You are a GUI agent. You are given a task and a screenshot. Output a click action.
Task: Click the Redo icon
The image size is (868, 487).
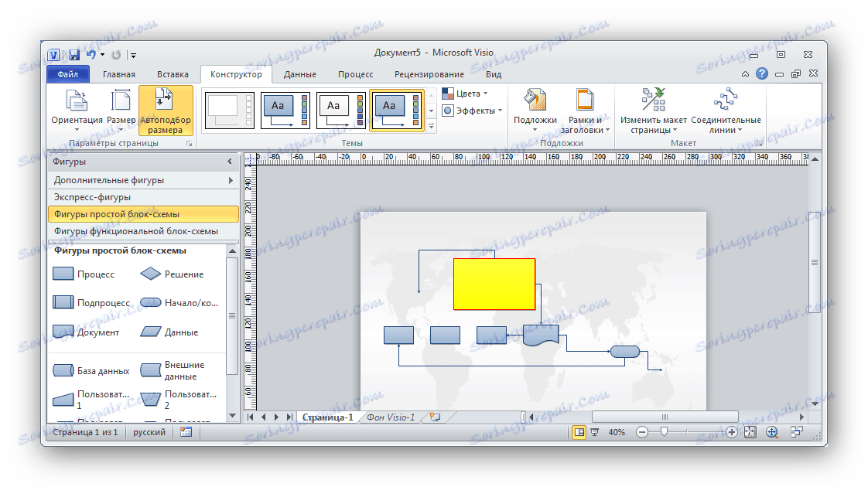click(116, 55)
